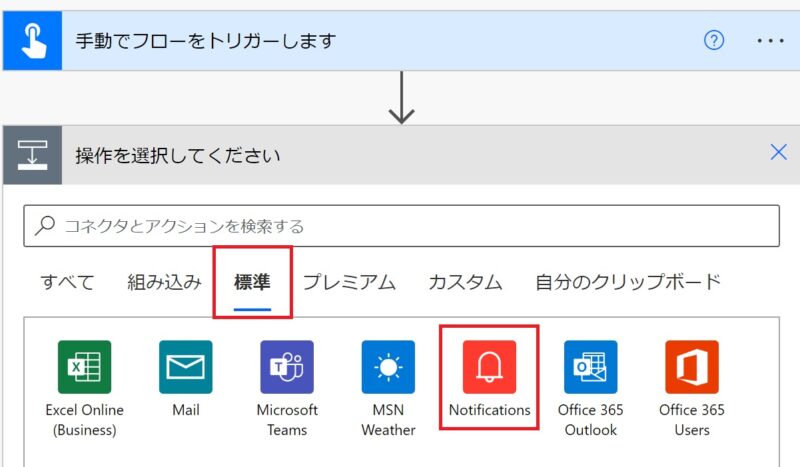This screenshot has width=800, height=467.
Task: Select the MSN Weather connector icon
Action: pyautogui.click(x=388, y=367)
